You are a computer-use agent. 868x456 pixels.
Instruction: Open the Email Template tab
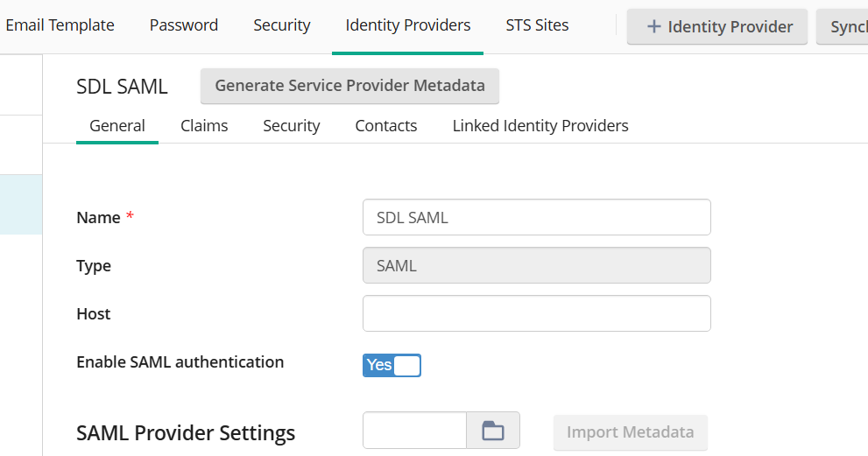[x=60, y=25]
